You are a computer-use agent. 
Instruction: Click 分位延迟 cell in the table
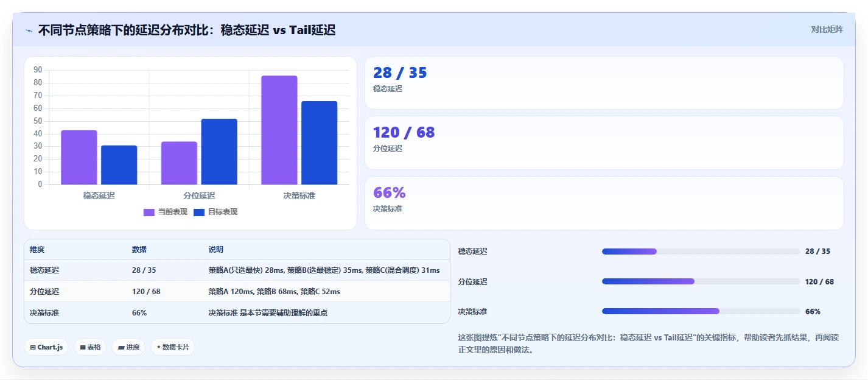(x=44, y=292)
